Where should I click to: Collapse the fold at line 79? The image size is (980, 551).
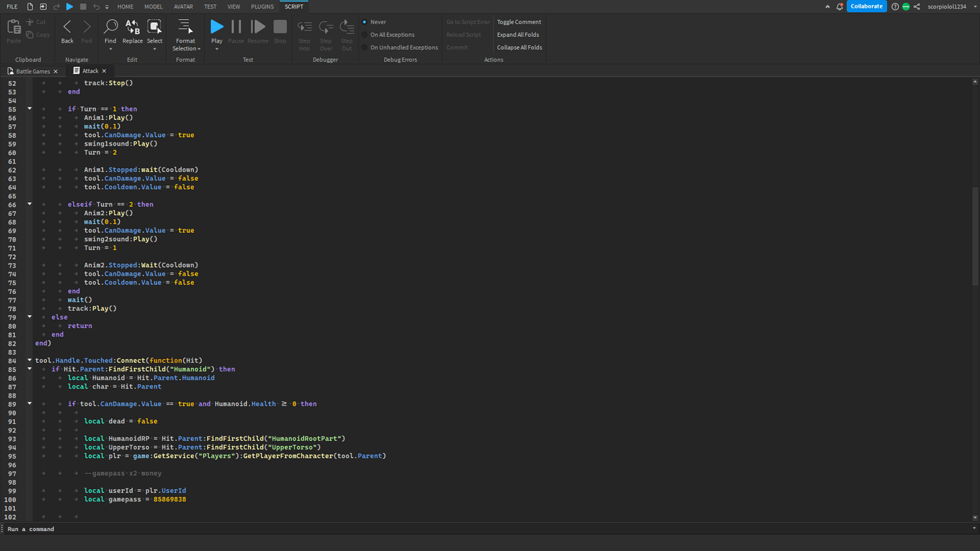pyautogui.click(x=30, y=317)
